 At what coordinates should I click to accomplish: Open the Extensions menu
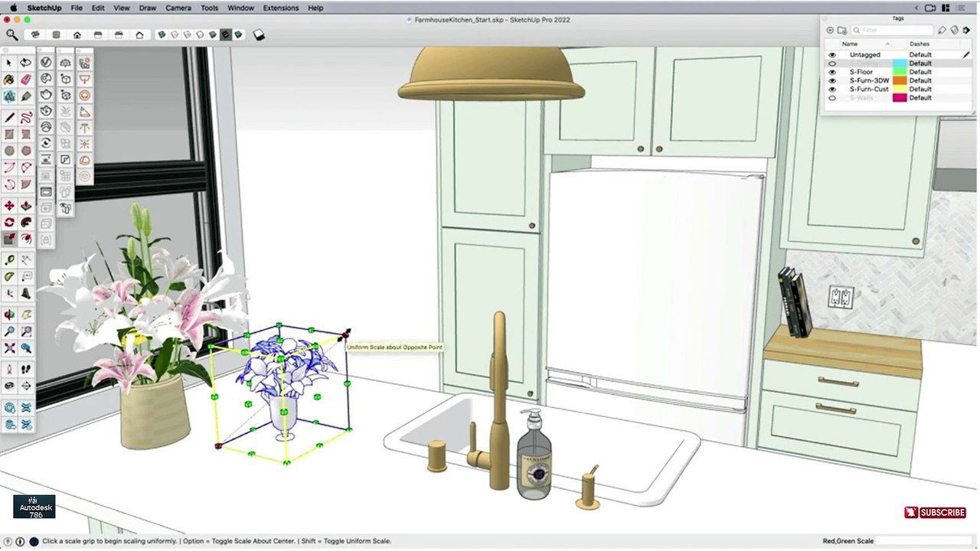tap(281, 8)
